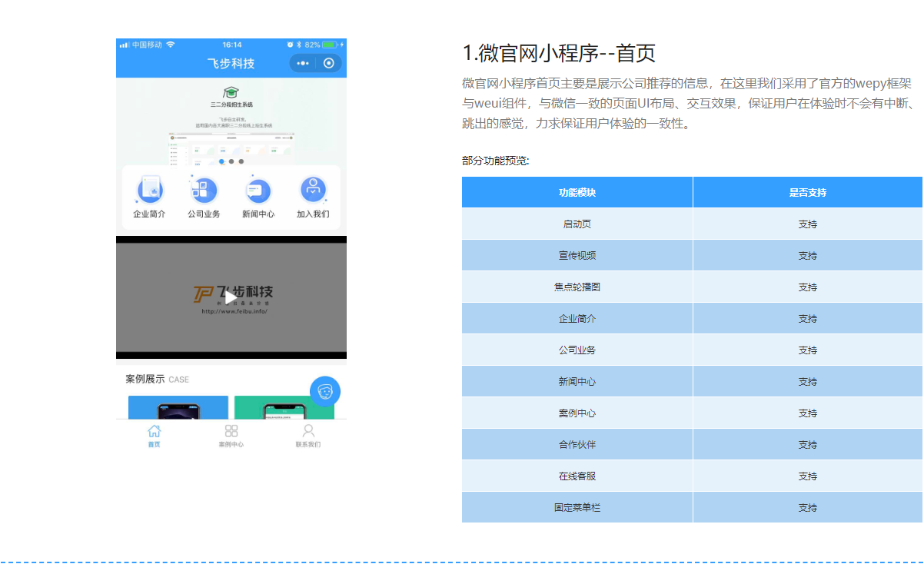
Task: Open the 新闻中心 icon in the phone screen
Action: pyautogui.click(x=258, y=189)
